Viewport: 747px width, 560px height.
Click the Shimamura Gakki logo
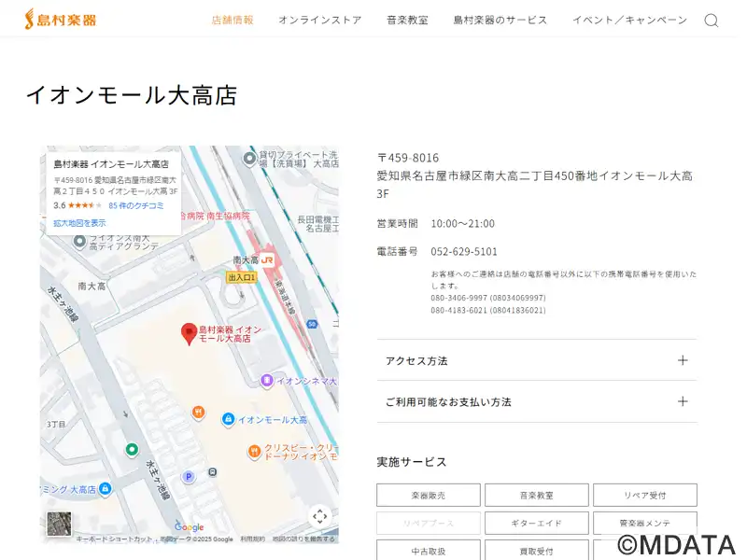point(61,20)
